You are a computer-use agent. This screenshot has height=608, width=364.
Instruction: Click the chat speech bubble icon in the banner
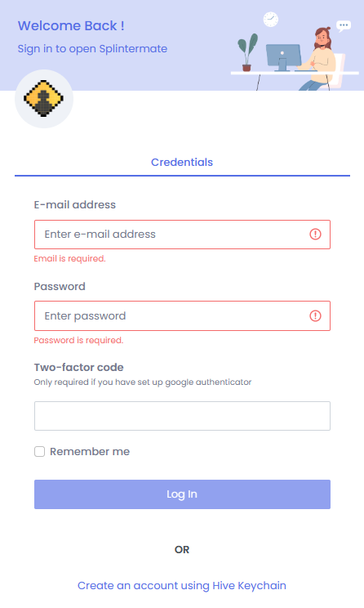[x=344, y=26]
